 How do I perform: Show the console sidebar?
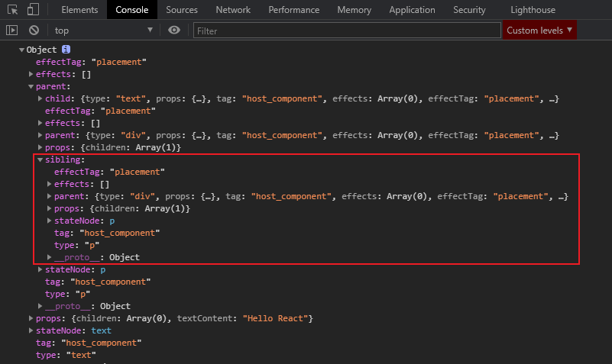tap(11, 30)
